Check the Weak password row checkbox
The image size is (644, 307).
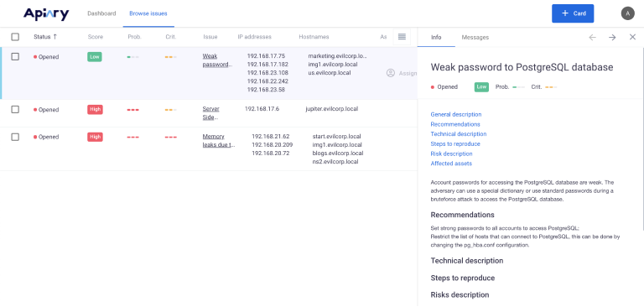pyautogui.click(x=15, y=57)
